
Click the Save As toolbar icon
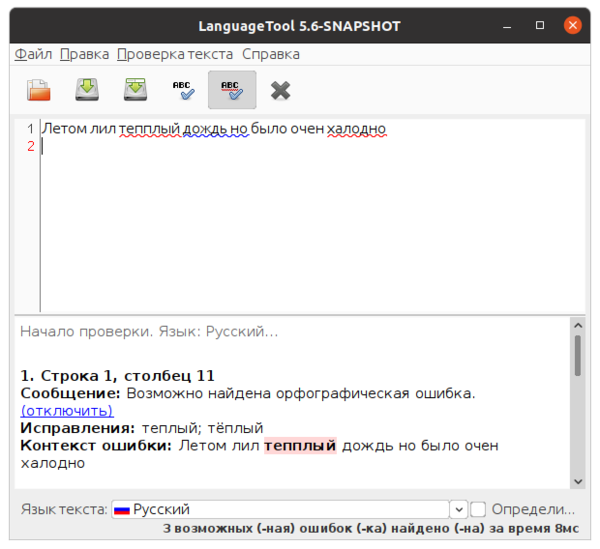pos(135,90)
